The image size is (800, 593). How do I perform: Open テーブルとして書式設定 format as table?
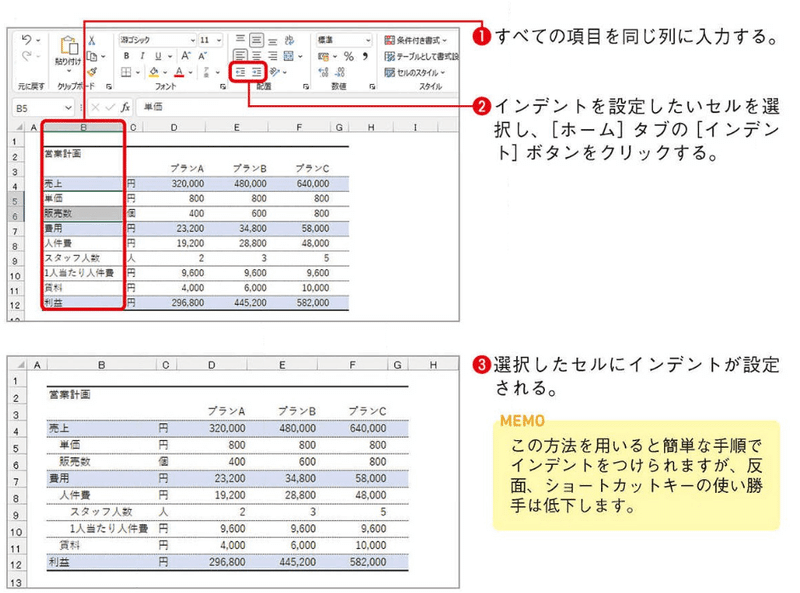[421, 56]
